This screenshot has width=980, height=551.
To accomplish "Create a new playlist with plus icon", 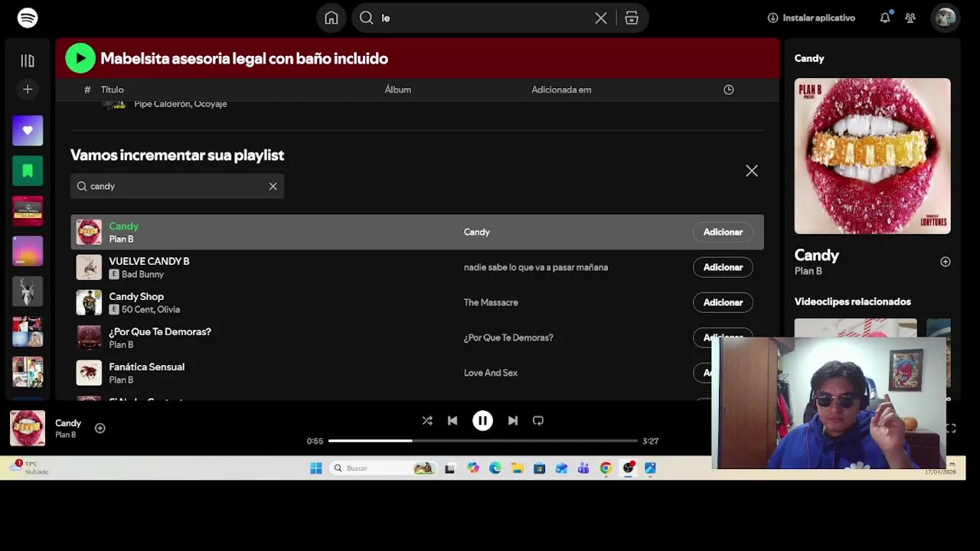I will point(28,90).
